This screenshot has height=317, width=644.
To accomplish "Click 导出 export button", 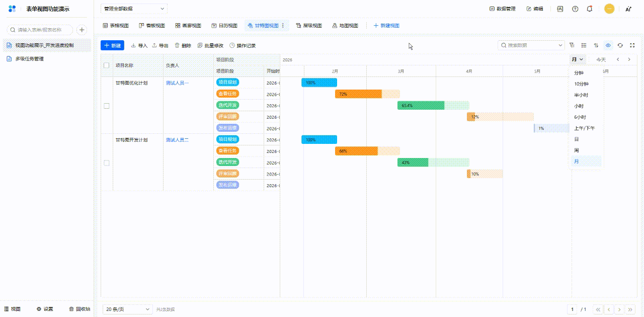I will [160, 45].
